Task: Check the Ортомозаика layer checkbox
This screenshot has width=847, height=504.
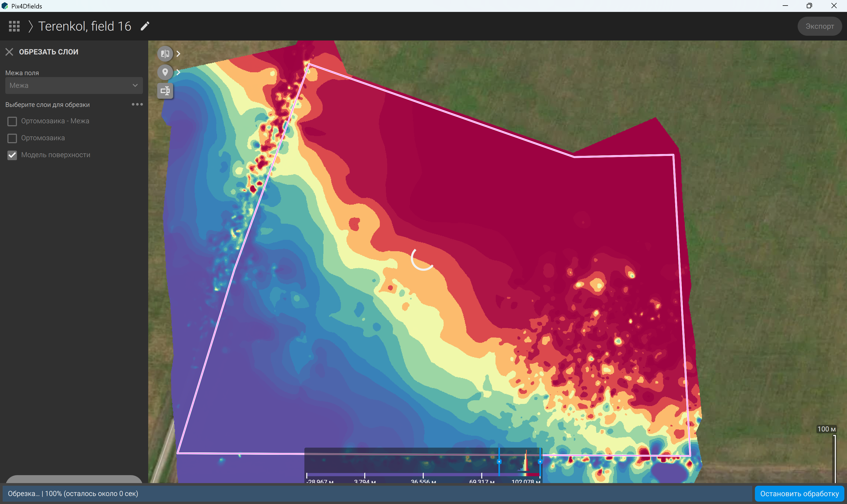Action: point(12,138)
